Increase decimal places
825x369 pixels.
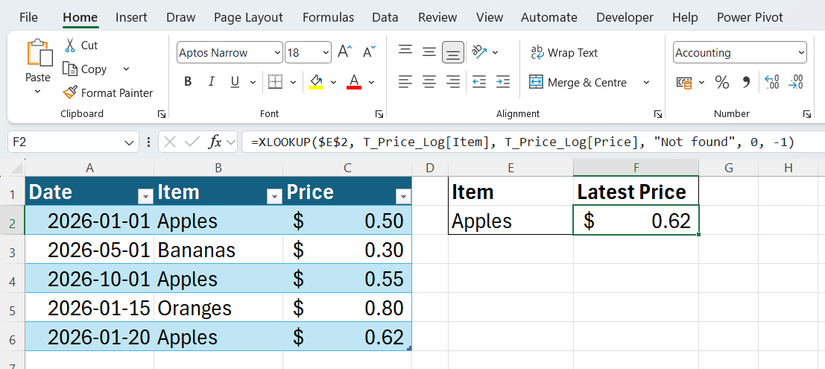pyautogui.click(x=772, y=83)
